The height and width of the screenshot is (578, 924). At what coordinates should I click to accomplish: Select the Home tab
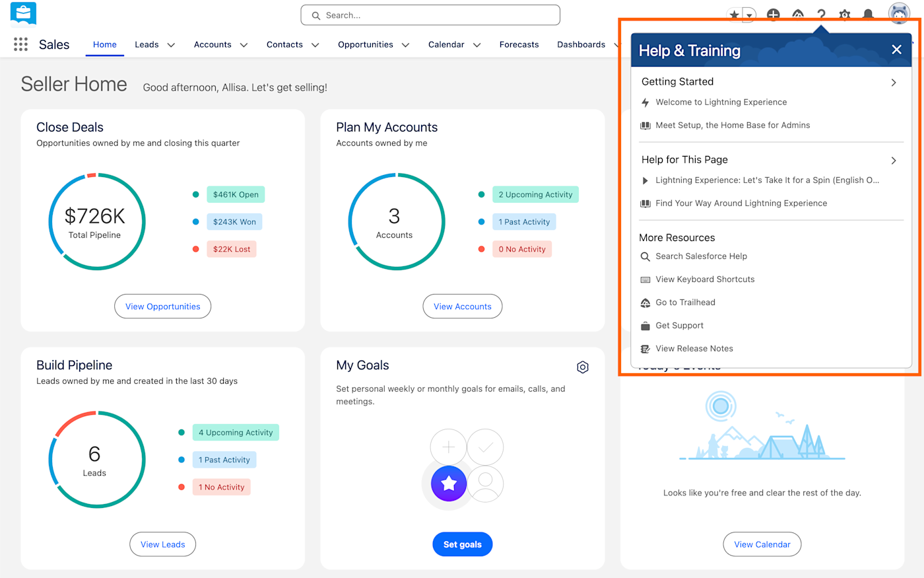coord(105,44)
